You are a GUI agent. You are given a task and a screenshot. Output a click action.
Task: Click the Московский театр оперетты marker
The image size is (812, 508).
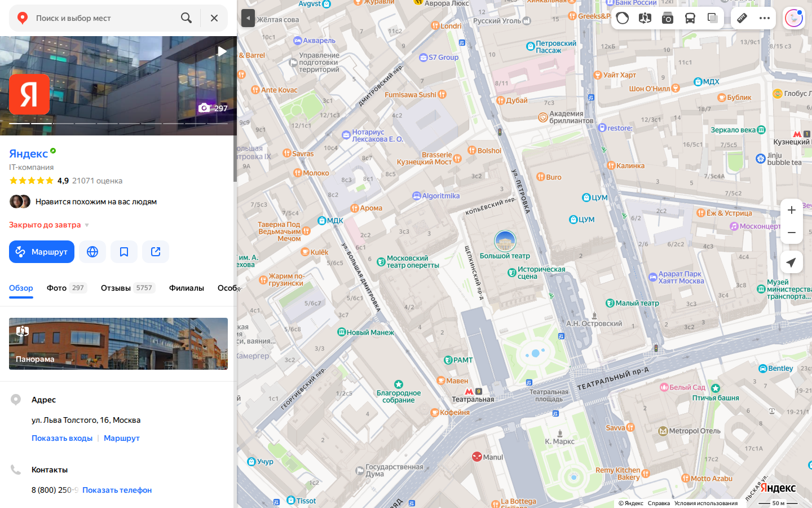tap(381, 261)
